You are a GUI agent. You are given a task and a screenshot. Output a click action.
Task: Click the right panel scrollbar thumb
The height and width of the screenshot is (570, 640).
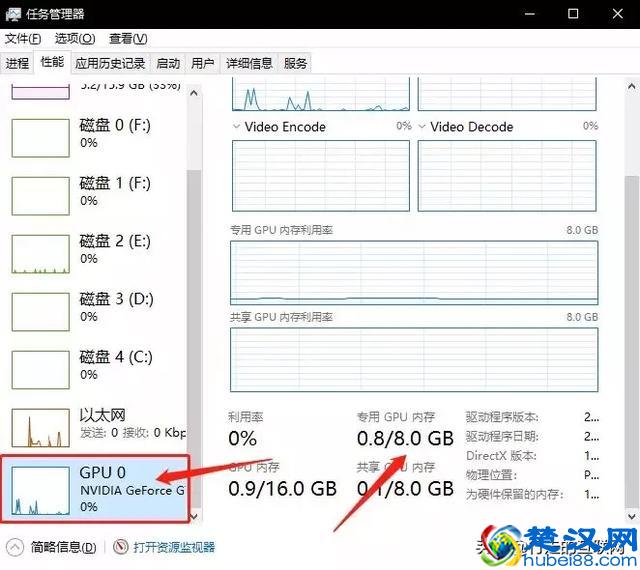[x=631, y=341]
